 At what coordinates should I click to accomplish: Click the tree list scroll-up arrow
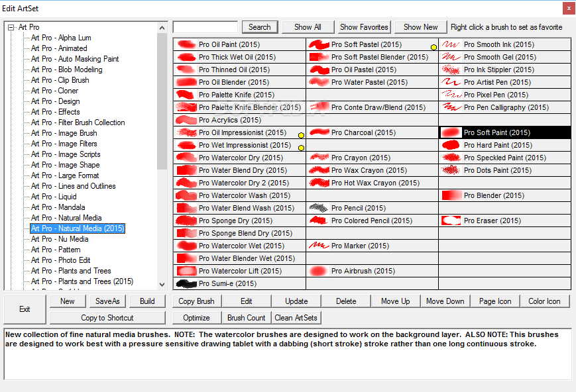(x=162, y=28)
